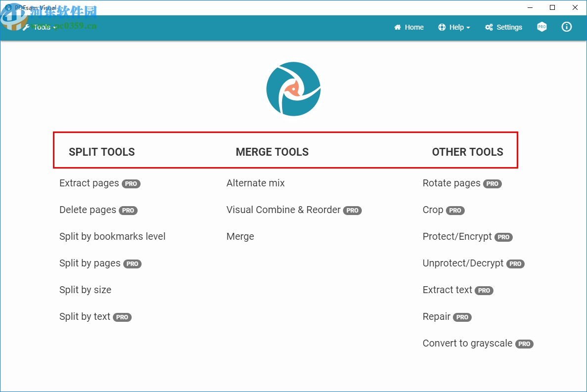Open the Extract pages tool
Image resolution: width=587 pixels, height=392 pixels.
coord(89,183)
